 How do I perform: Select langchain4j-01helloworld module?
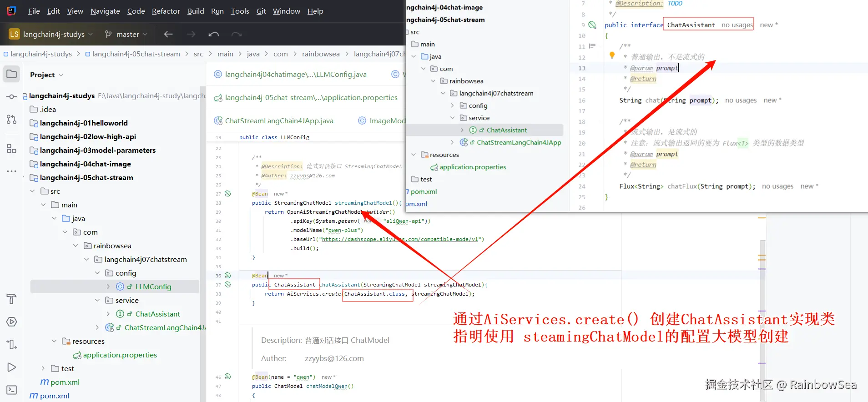pyautogui.click(x=84, y=123)
